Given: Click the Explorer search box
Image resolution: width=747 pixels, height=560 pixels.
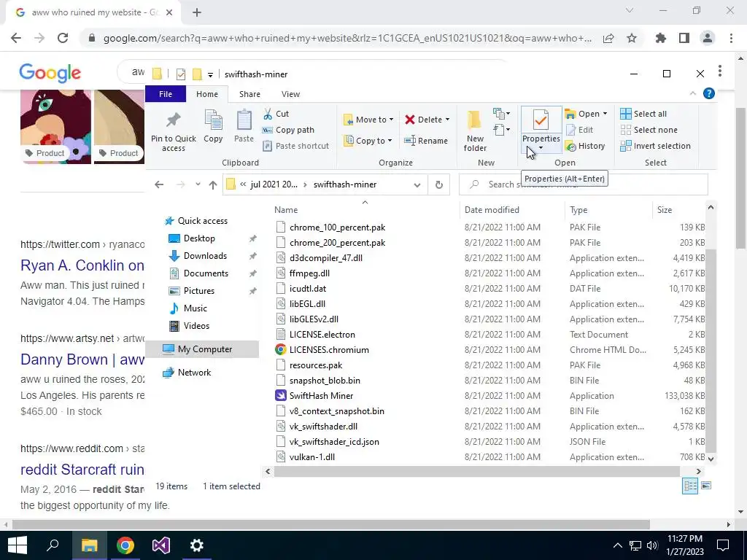Looking at the screenshot, I should (x=583, y=184).
